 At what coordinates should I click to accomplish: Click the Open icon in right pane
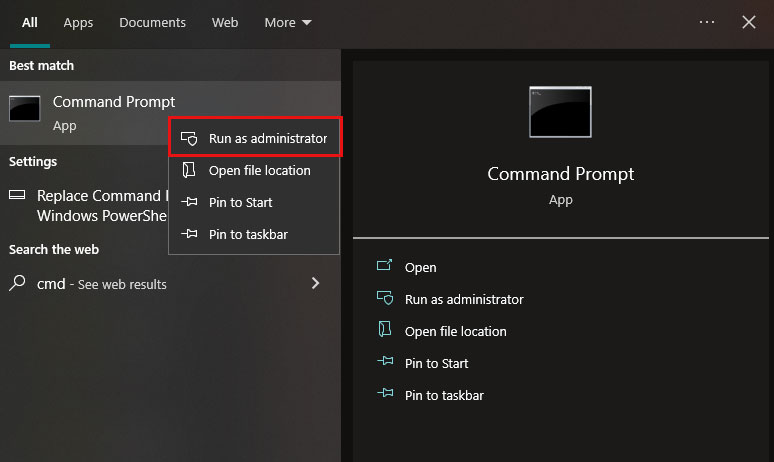pyautogui.click(x=385, y=266)
